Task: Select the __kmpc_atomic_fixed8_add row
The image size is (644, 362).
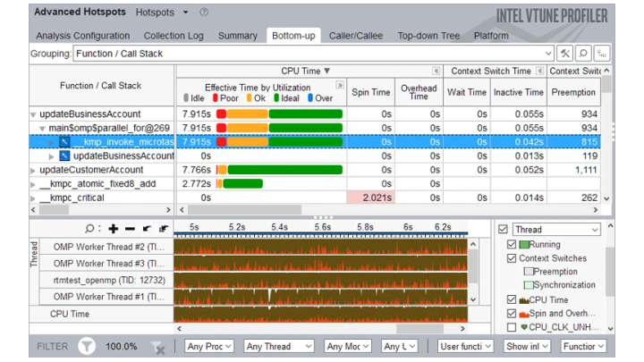Action: (x=98, y=183)
